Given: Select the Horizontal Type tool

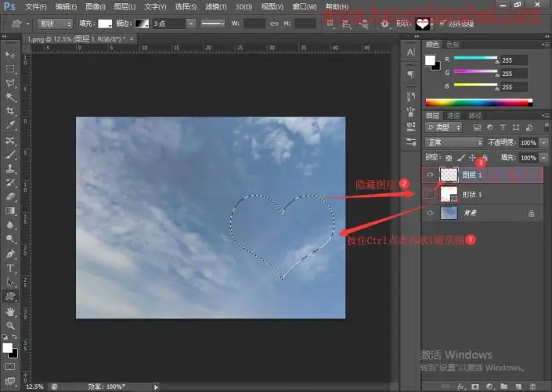Looking at the screenshot, I should click(x=10, y=268).
